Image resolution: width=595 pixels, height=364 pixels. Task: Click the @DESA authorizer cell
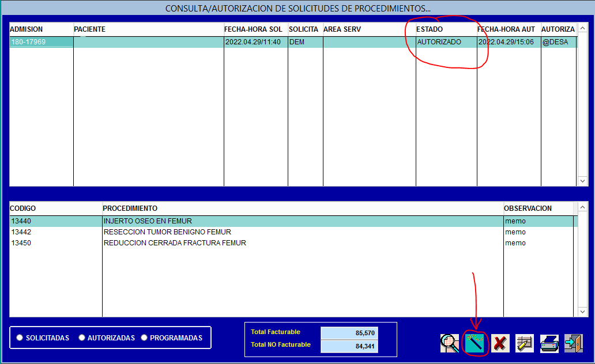[x=559, y=42]
